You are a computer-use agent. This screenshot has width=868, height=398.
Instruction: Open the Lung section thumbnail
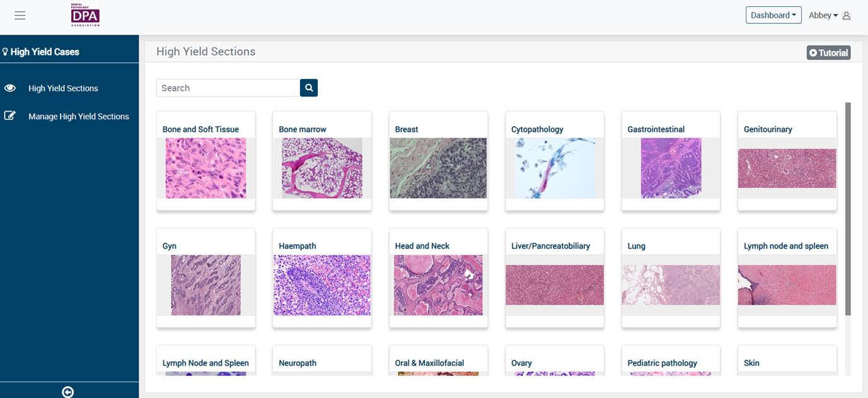coord(671,285)
